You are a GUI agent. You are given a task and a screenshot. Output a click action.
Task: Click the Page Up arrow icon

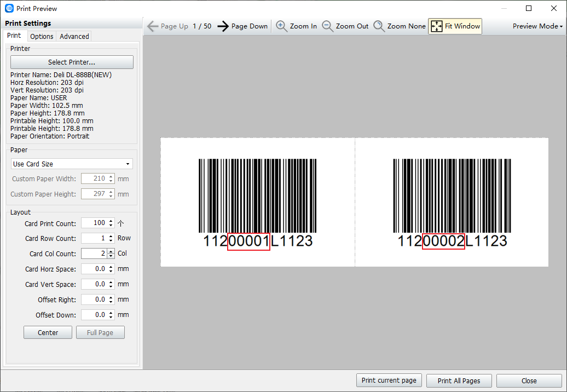click(x=153, y=26)
